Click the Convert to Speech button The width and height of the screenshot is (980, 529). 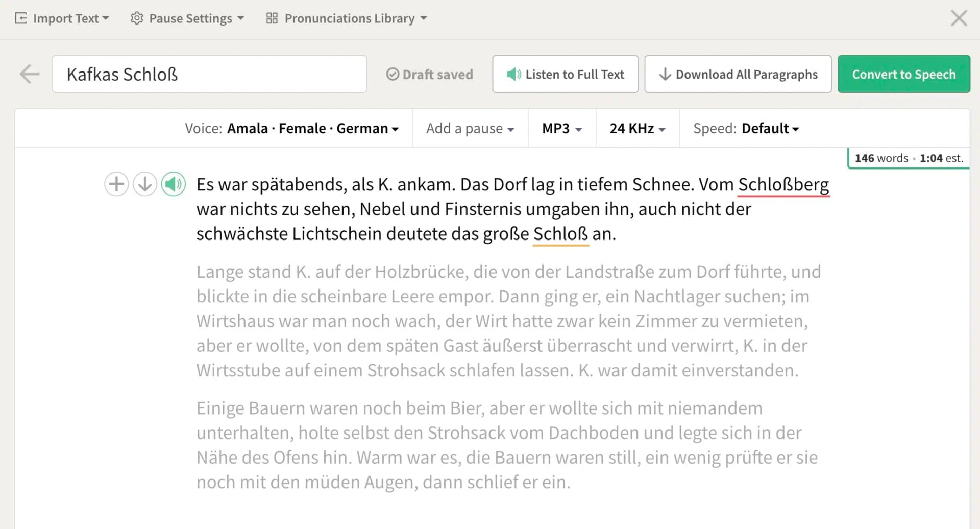coord(903,74)
